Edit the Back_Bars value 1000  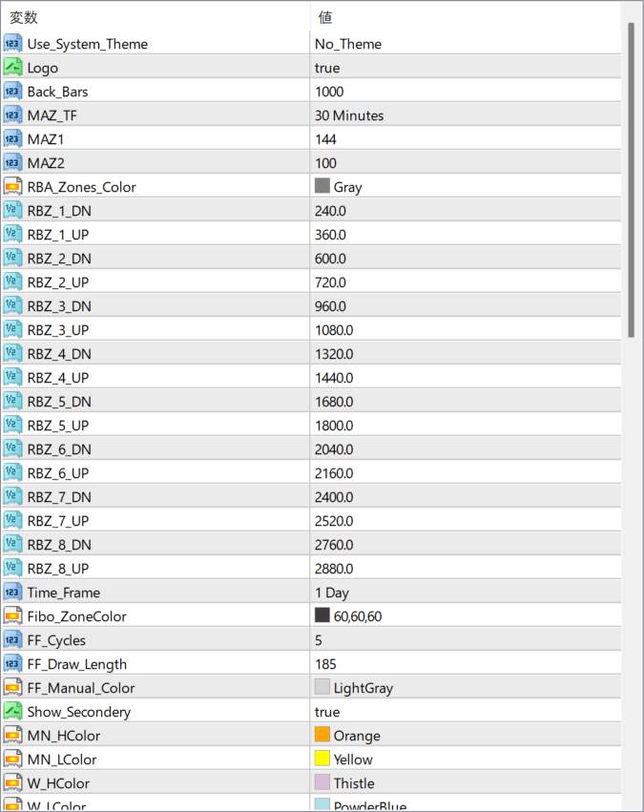(x=329, y=92)
